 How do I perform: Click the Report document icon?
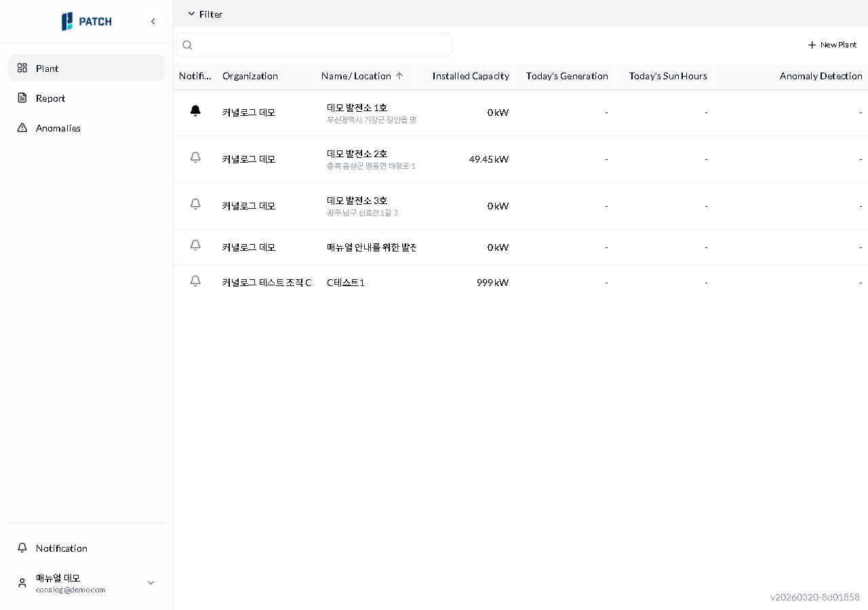point(22,98)
